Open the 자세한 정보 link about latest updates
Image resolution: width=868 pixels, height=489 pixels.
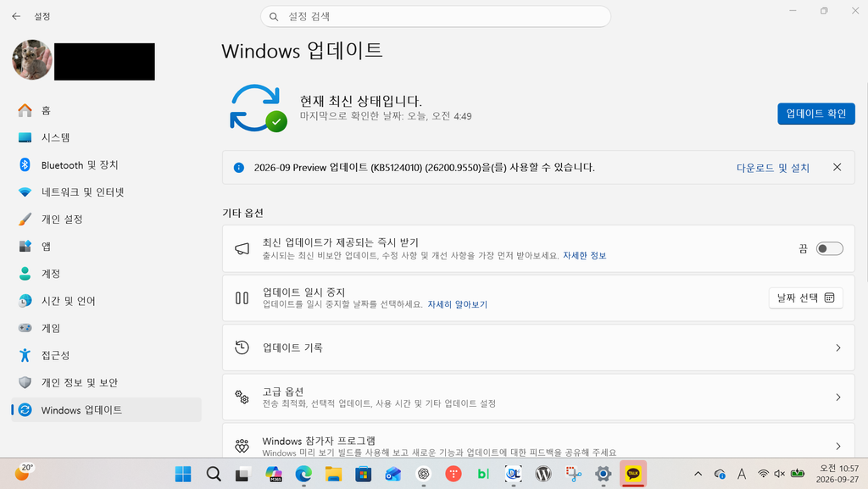tap(585, 256)
